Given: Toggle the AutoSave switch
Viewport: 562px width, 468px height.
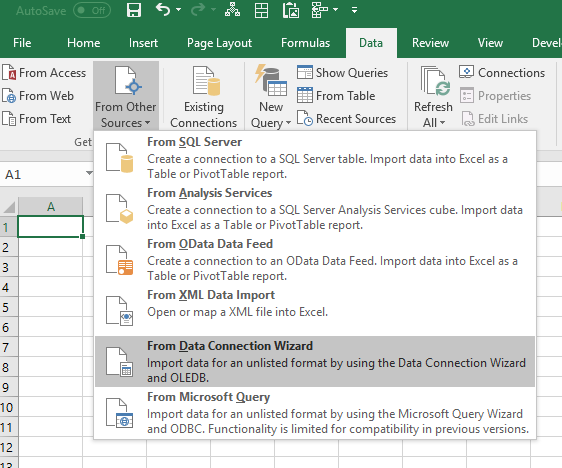Looking at the screenshot, I should coord(92,10).
